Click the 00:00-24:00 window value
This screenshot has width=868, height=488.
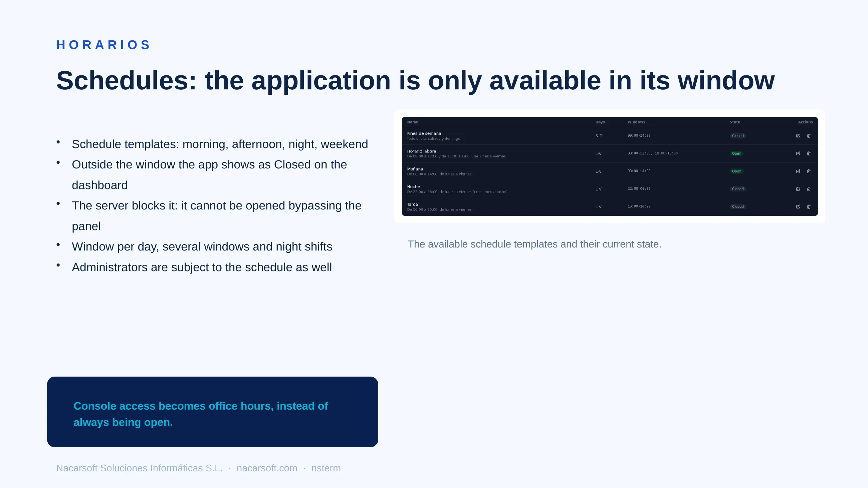[639, 136]
